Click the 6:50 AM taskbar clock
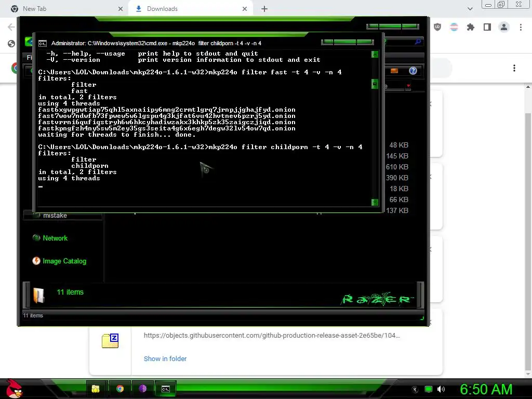Screen dimensions: 532x399 (486, 389)
